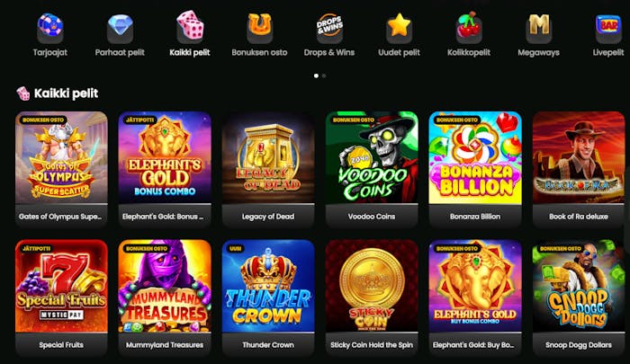The width and height of the screenshot is (630, 364).
Task: Open the Voodoo Coins game tile
Action: point(372,169)
